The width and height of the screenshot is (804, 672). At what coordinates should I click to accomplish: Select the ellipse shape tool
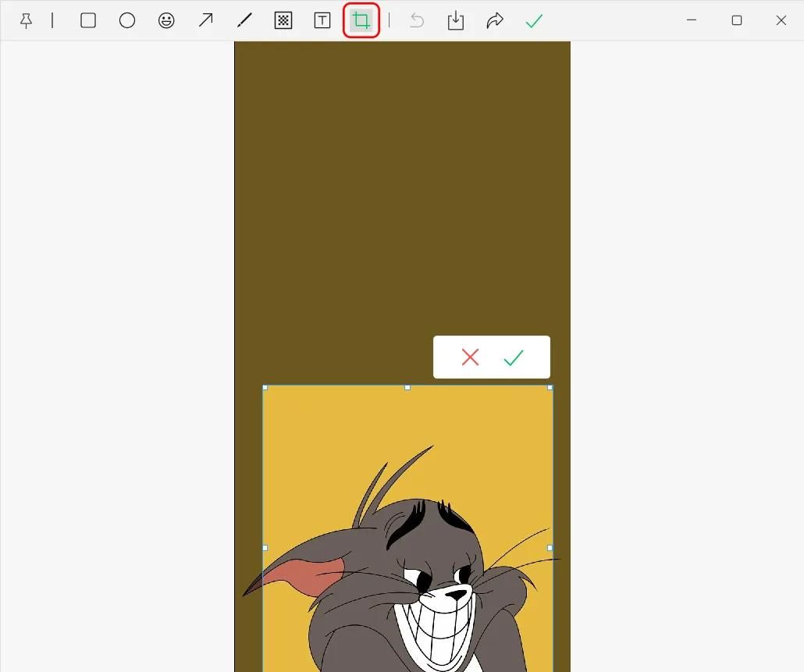pyautogui.click(x=127, y=21)
